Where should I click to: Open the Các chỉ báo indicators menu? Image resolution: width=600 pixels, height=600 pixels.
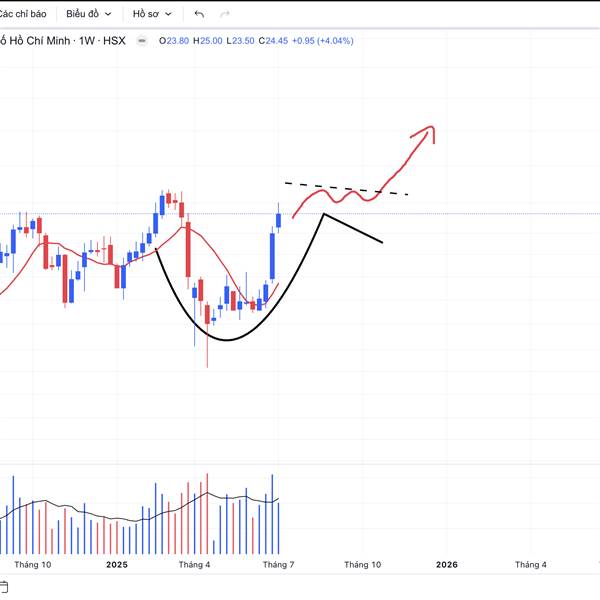coord(22,14)
